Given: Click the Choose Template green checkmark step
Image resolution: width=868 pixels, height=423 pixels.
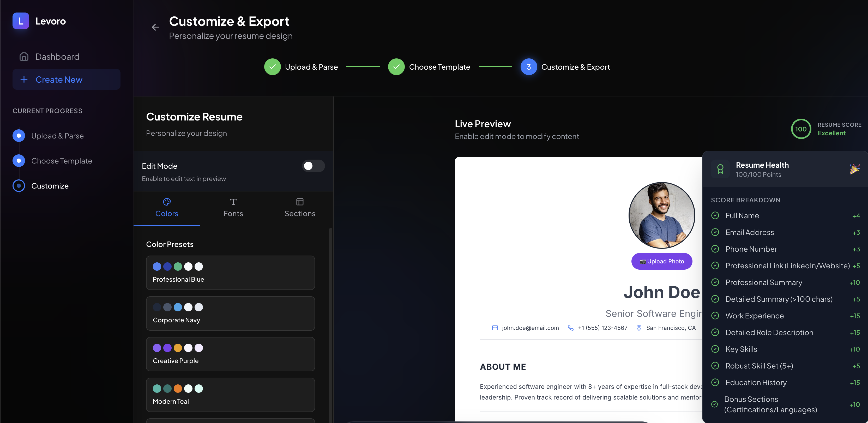Looking at the screenshot, I should [396, 67].
